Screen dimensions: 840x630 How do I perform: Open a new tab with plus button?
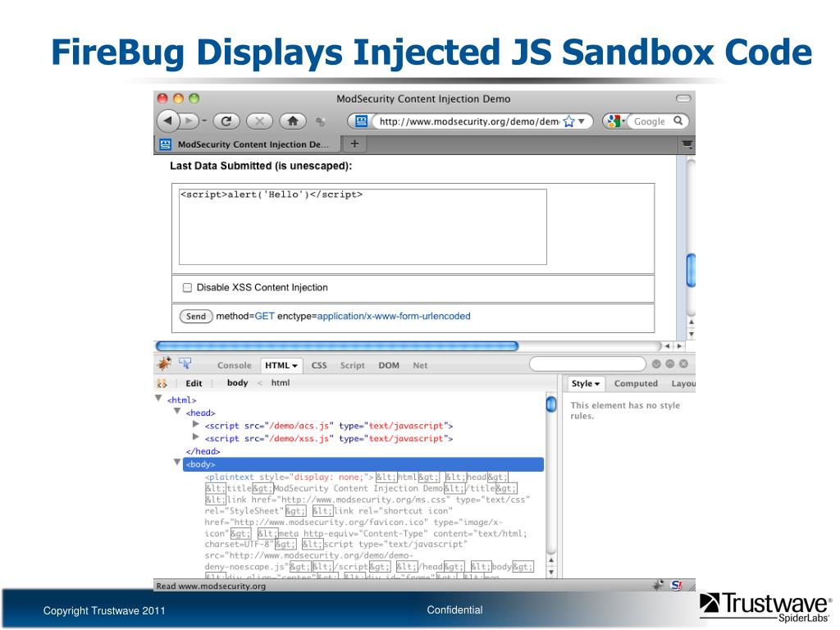[354, 144]
